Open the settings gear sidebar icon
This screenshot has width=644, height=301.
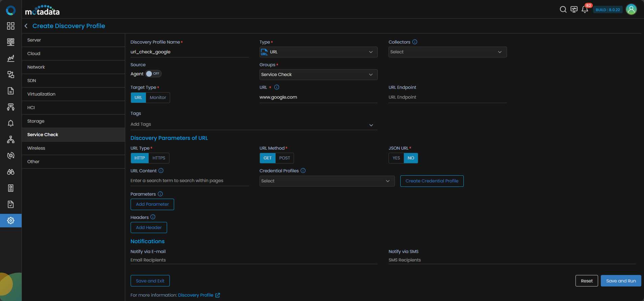pos(11,221)
